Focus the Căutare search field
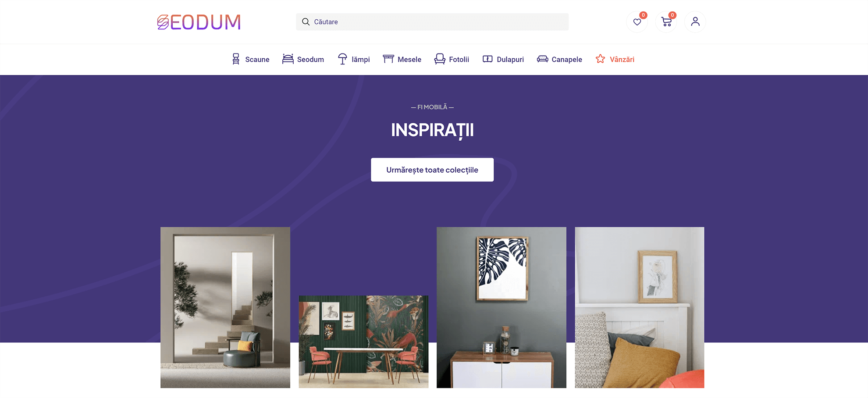This screenshot has height=398, width=868. tap(432, 22)
